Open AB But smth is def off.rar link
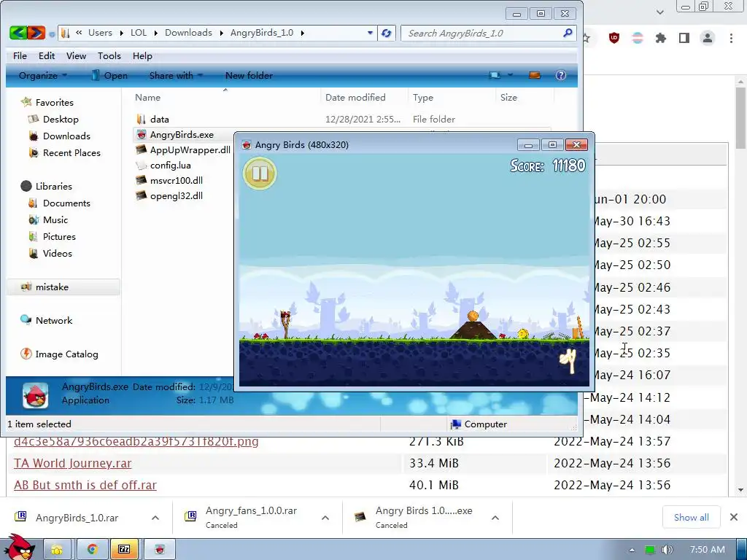Viewport: 747px width, 560px height. point(85,485)
